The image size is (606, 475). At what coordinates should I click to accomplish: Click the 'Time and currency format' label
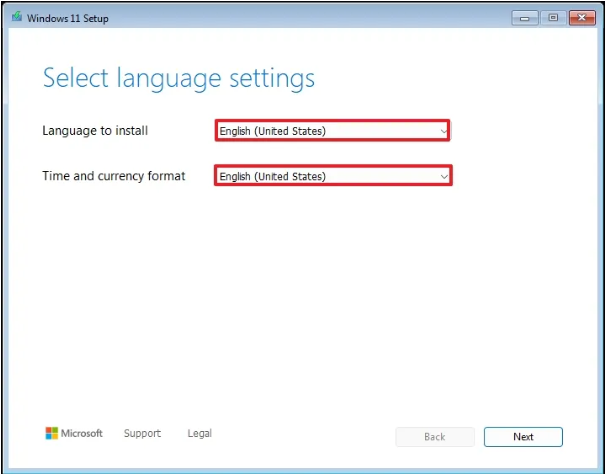tap(114, 176)
